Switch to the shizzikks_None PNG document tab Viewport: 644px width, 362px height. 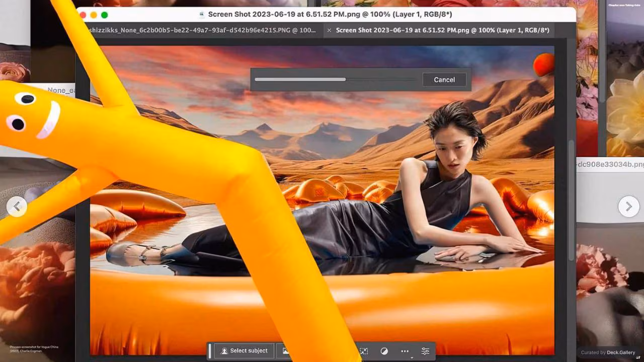[x=201, y=30]
